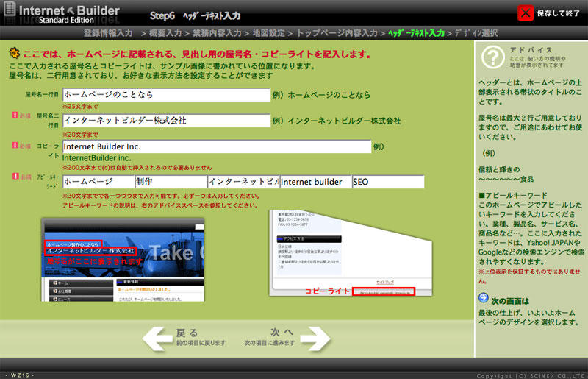Viewport: 588px width, 379px height.
Task: Click the 屋号名二行目 text field
Action: coord(167,120)
